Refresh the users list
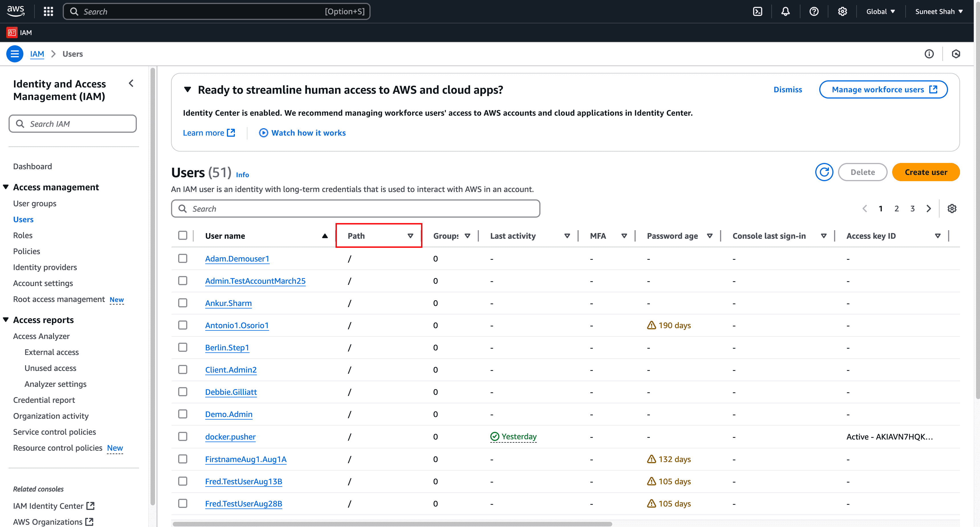This screenshot has height=527, width=980. click(824, 172)
